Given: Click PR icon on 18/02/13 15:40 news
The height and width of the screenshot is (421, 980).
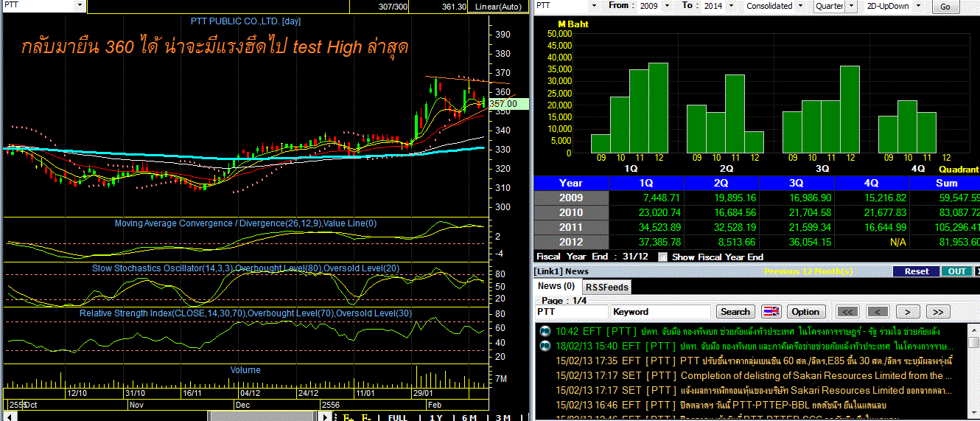Looking at the screenshot, I should coord(545,346).
